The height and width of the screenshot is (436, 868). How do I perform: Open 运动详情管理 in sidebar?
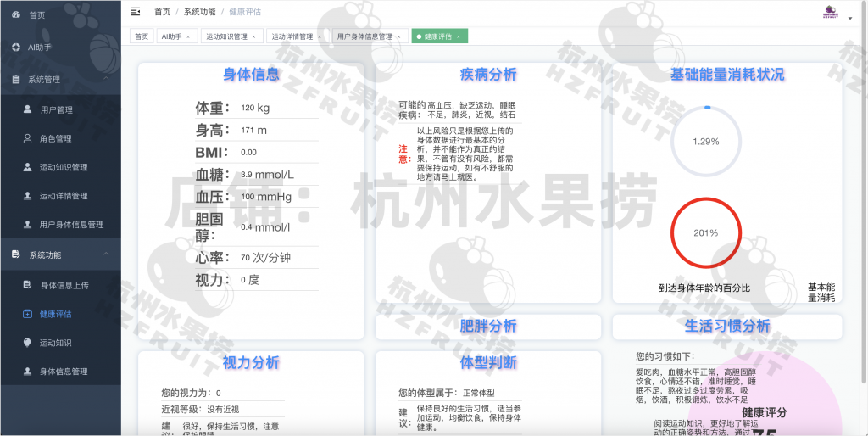(x=60, y=196)
